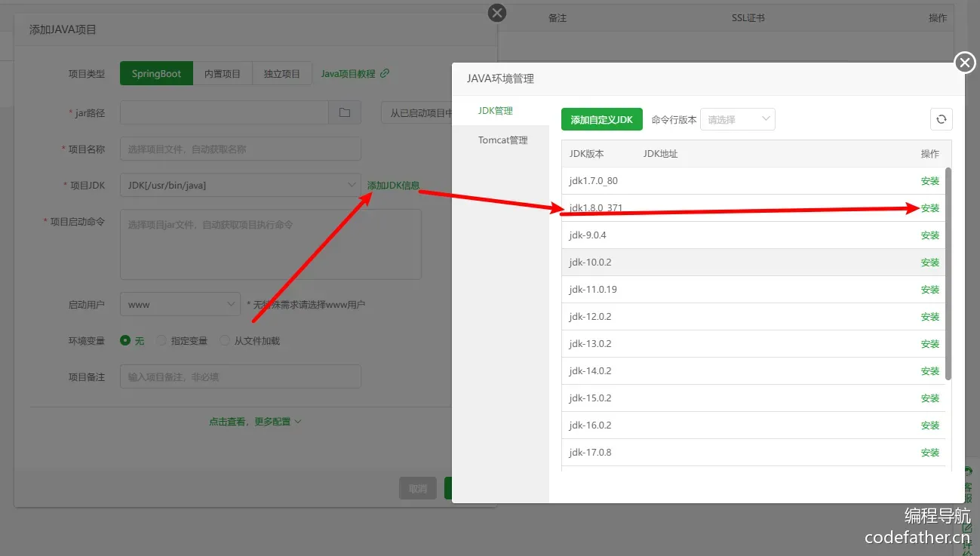The width and height of the screenshot is (980, 556).
Task: Switch to Tomcat管理 tab
Action: [x=502, y=140]
